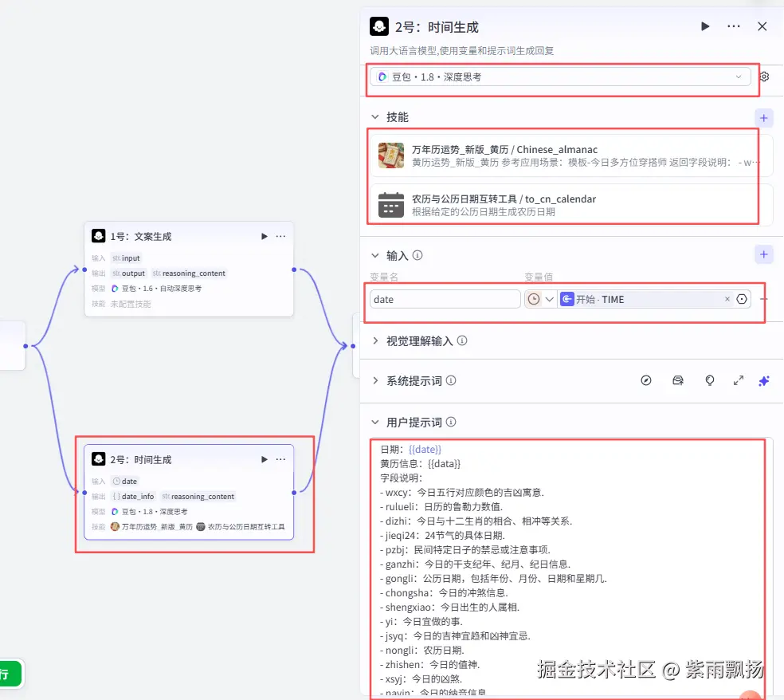The height and width of the screenshot is (700, 784).
Task: Collapse the 技能 section
Action: tap(375, 117)
